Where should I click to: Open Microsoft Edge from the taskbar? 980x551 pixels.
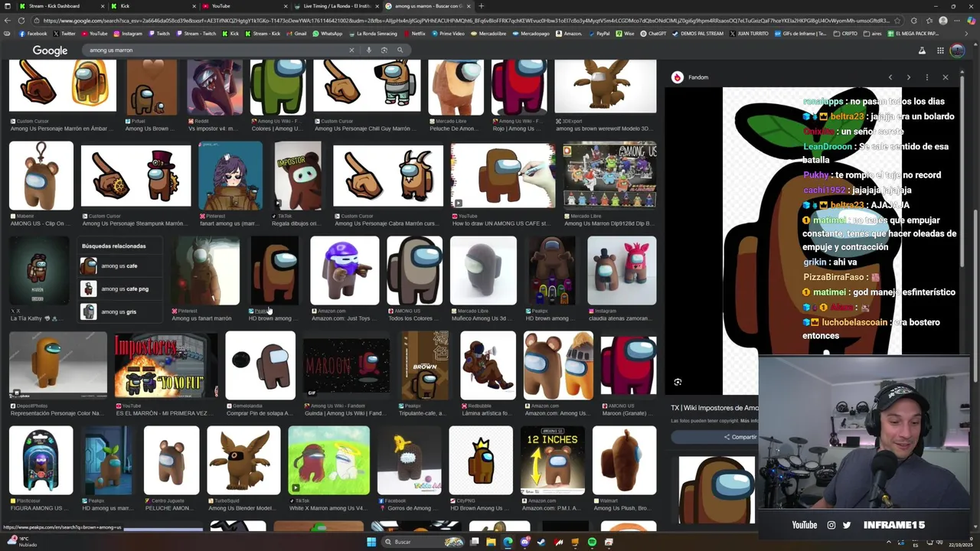click(508, 542)
